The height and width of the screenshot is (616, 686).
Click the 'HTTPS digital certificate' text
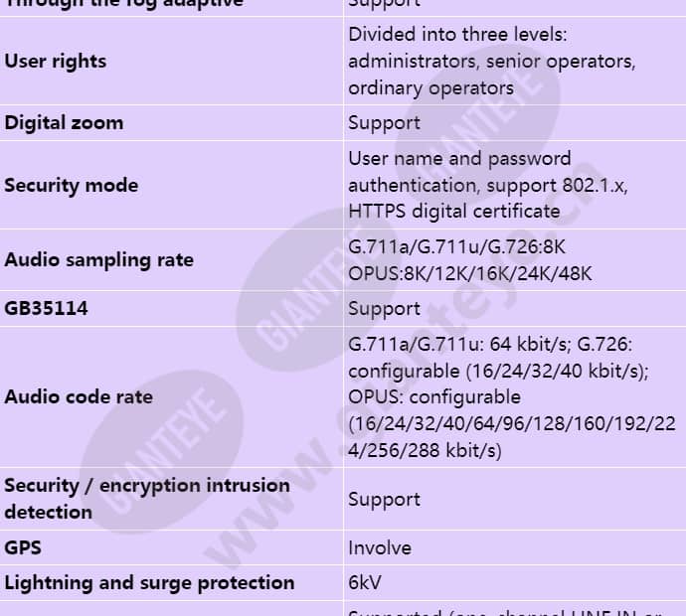454,212
